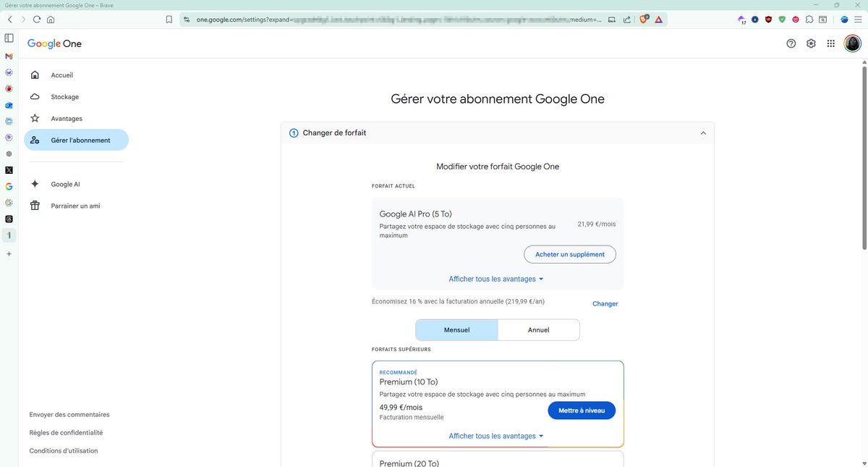Image resolution: width=868 pixels, height=467 pixels.
Task: Expand advantages for Google AI Pro plan
Action: pyautogui.click(x=496, y=279)
